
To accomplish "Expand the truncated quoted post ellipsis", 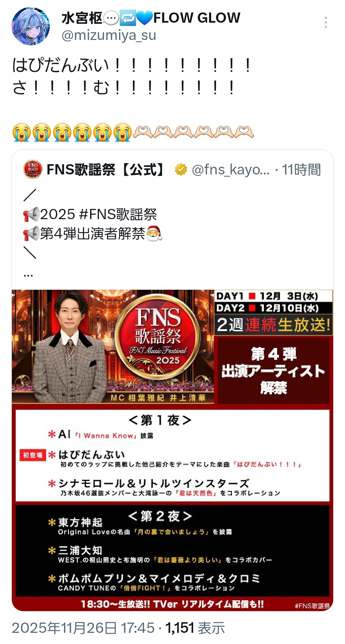I will tap(28, 274).
